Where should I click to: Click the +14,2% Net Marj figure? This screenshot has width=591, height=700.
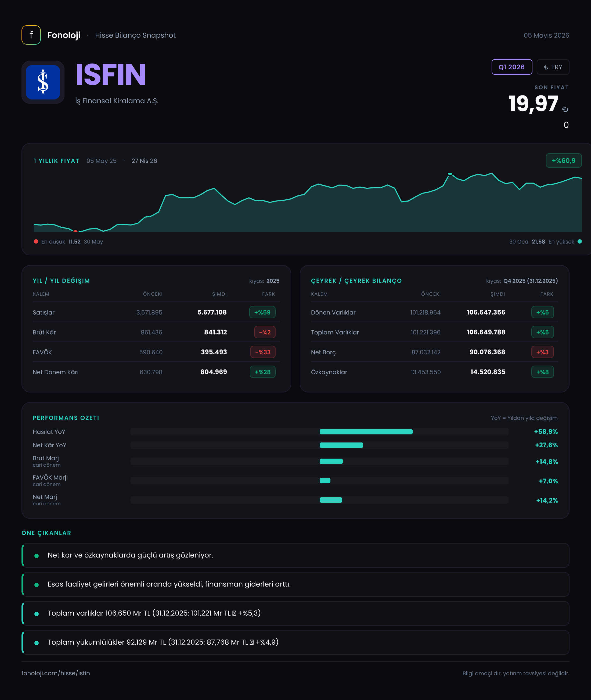[547, 501]
